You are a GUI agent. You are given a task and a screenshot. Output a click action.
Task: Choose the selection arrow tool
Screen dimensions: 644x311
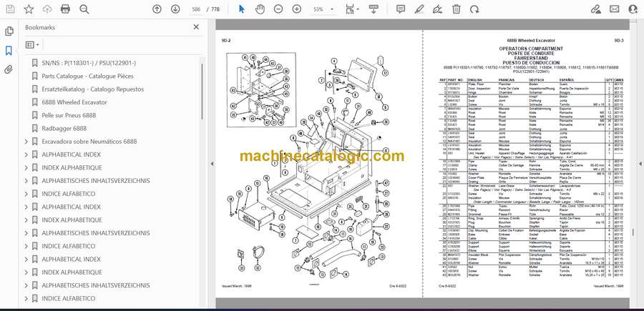point(242,9)
